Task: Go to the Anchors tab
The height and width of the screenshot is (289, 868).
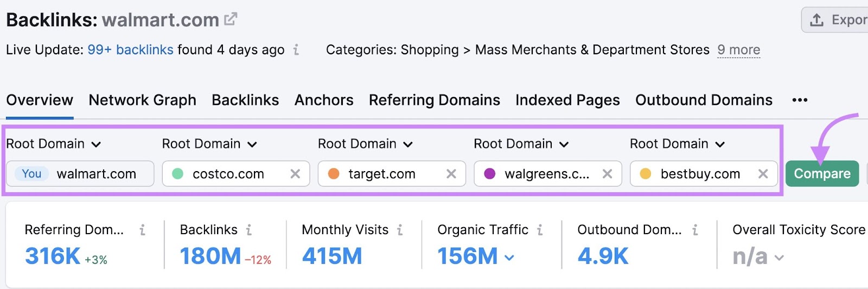Action: coord(324,100)
